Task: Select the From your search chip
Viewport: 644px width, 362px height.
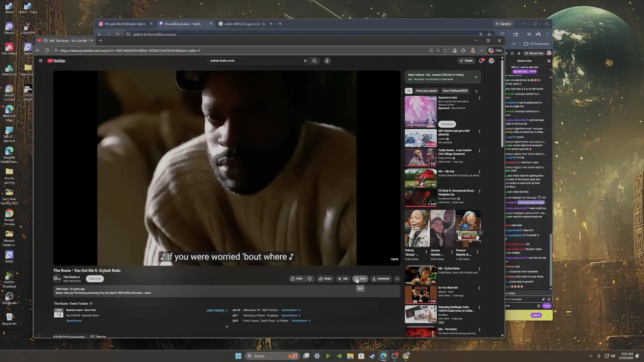Action: pos(427,91)
